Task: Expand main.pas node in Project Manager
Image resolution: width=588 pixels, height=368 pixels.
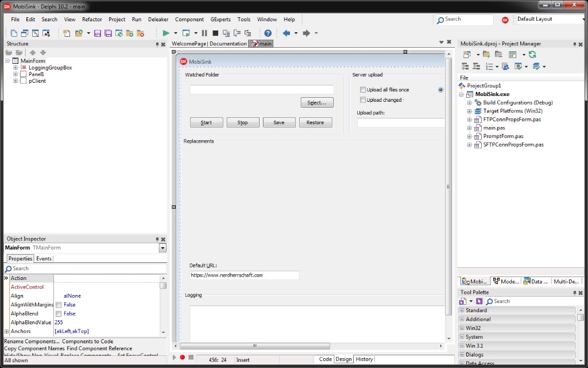Action: (x=469, y=128)
